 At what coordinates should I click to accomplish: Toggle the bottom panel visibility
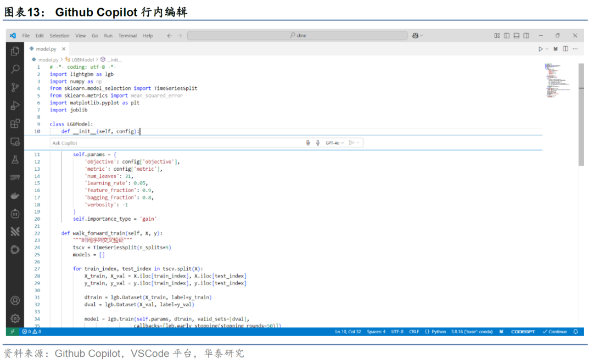[x=516, y=36]
